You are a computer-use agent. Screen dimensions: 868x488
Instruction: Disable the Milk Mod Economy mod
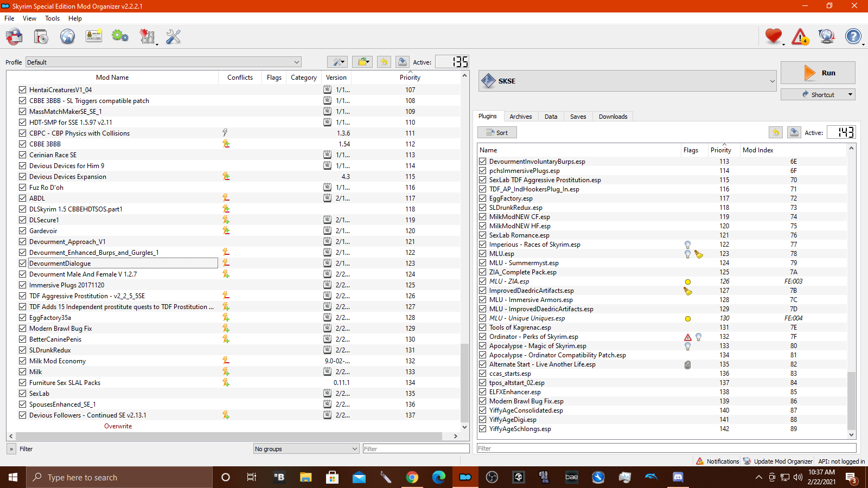coord(22,361)
